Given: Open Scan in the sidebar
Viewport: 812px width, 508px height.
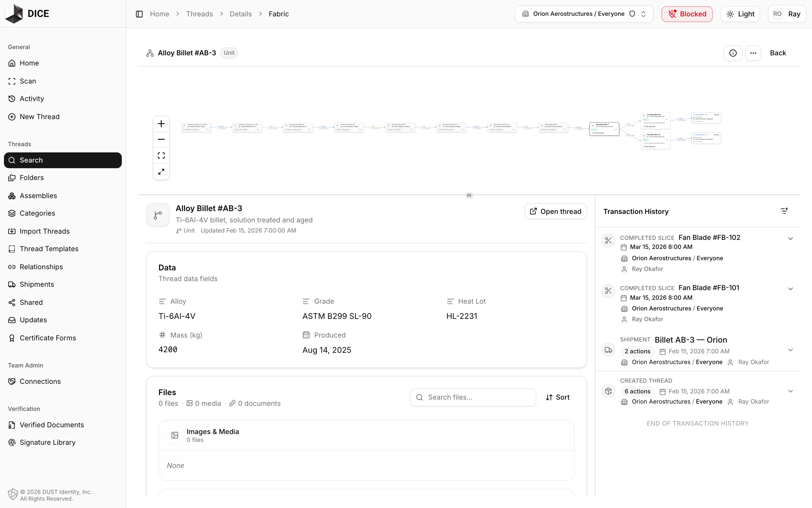Looking at the screenshot, I should [x=63, y=81].
